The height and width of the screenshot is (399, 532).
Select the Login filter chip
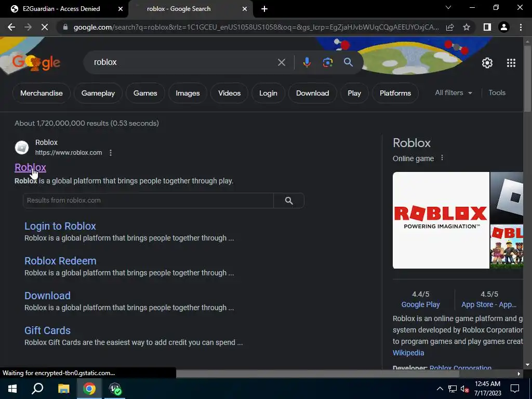point(269,93)
